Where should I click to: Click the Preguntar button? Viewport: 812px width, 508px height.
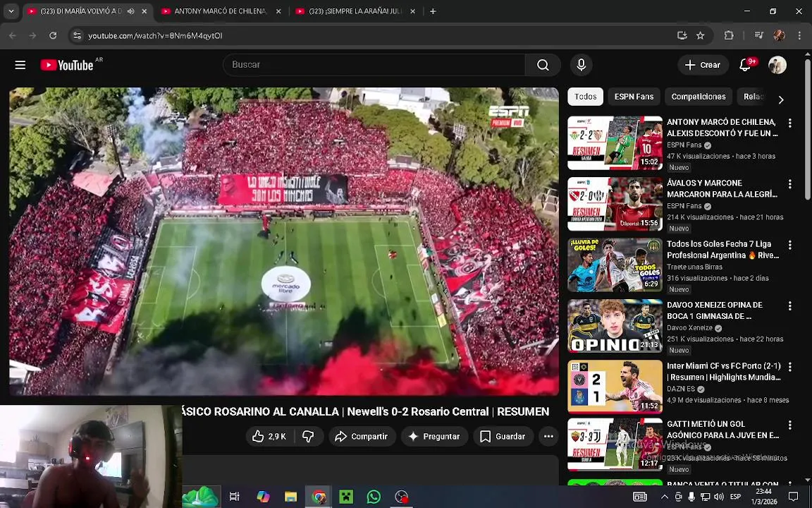click(x=434, y=437)
